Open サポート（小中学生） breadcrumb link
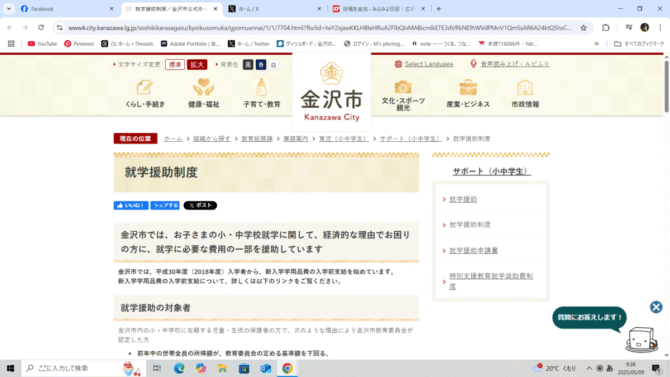The width and height of the screenshot is (670, 377). coord(410,139)
